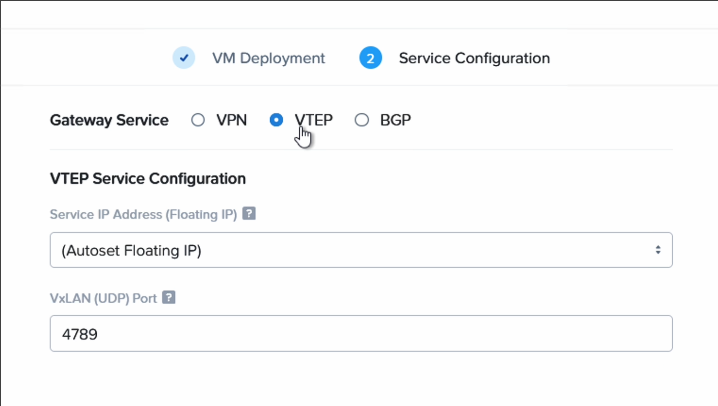Select the BGP radio button
The image size is (718, 406).
362,120
